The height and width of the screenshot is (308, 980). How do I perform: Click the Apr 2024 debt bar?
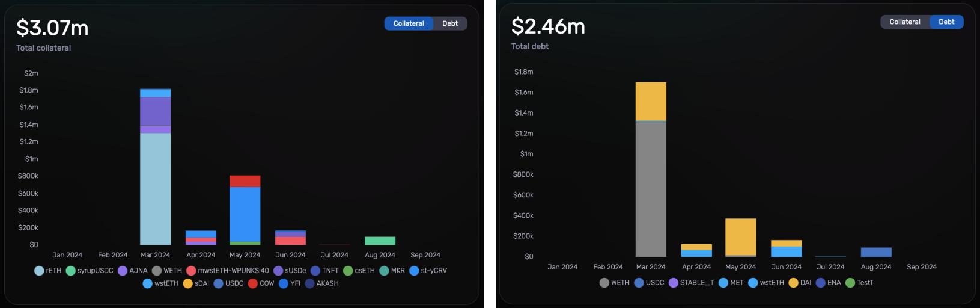[x=696, y=250]
